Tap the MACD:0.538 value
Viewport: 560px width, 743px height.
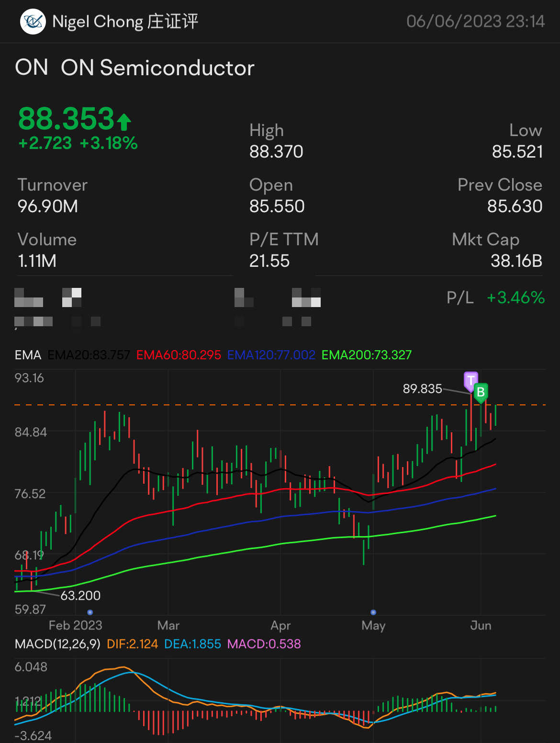click(264, 644)
